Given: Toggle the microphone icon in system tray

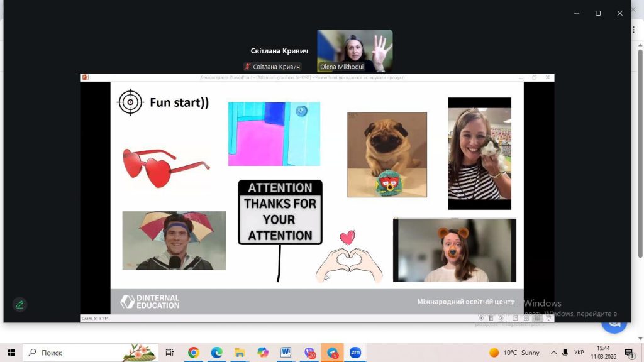Looking at the screenshot, I should pyautogui.click(x=565, y=353).
